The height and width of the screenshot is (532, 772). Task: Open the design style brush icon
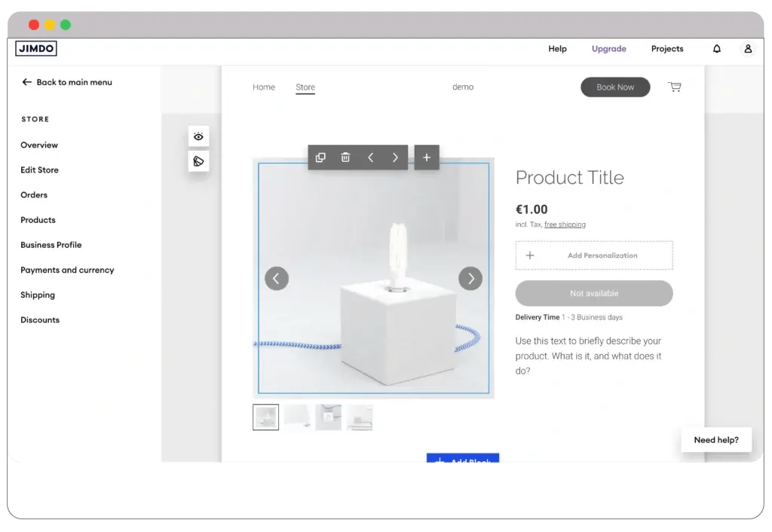pyautogui.click(x=198, y=161)
